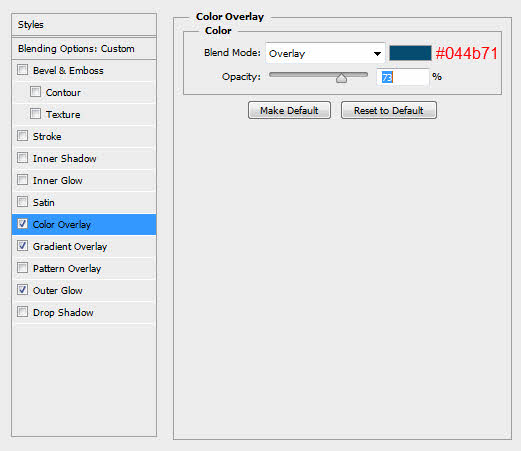Check the Inner Glow box

[x=22, y=180]
